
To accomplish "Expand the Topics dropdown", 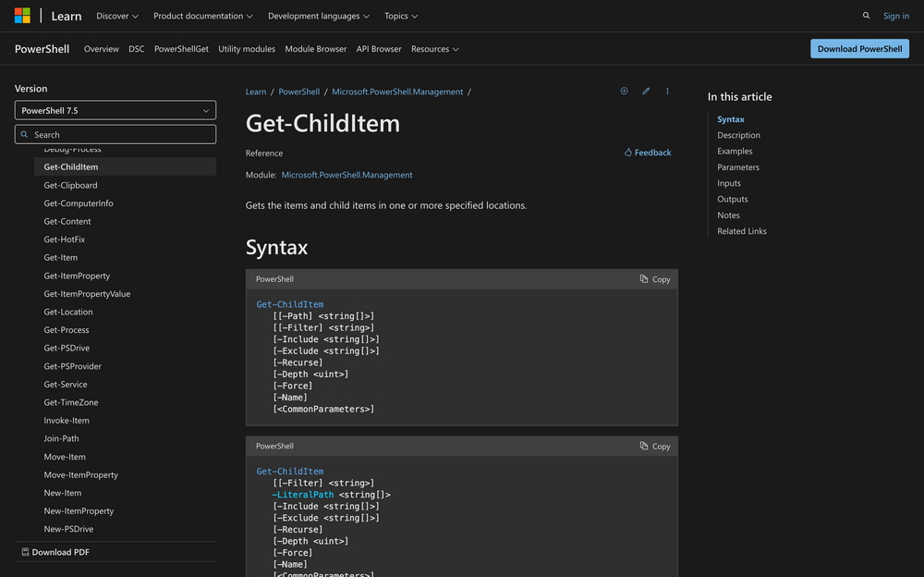I will 400,16.
